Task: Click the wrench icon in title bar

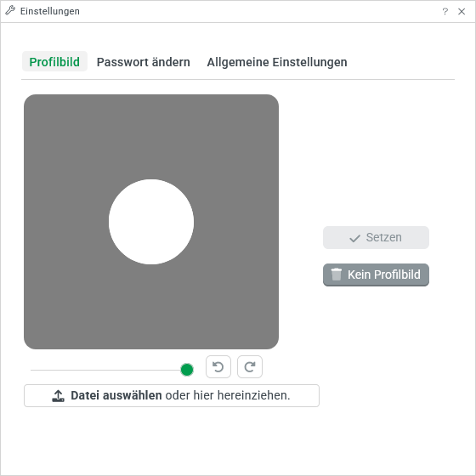Action: 10,10
